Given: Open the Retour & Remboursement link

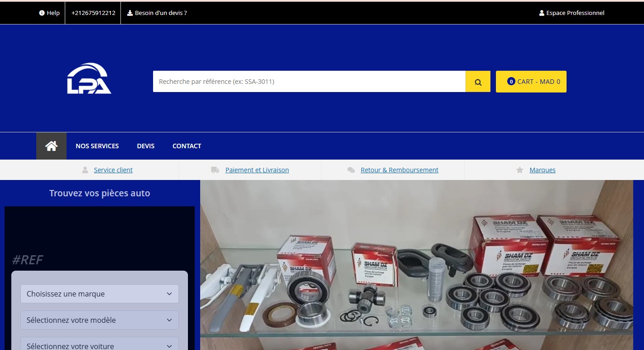Looking at the screenshot, I should tap(399, 170).
